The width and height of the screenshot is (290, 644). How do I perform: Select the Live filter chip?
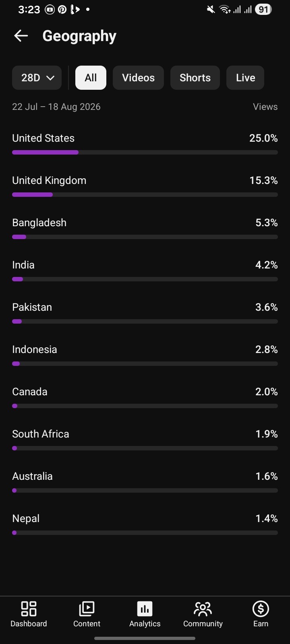(245, 78)
